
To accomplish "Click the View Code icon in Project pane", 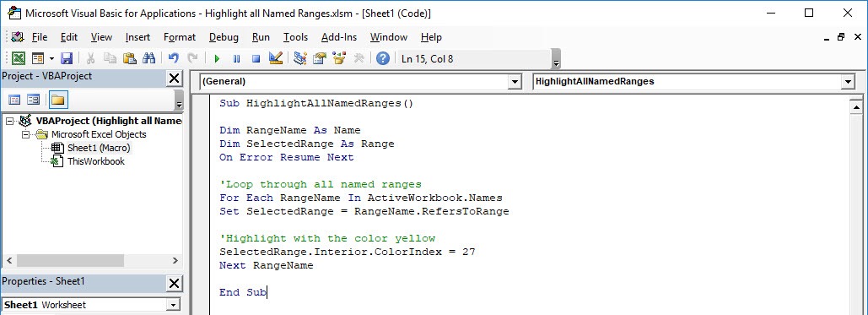I will [14, 100].
